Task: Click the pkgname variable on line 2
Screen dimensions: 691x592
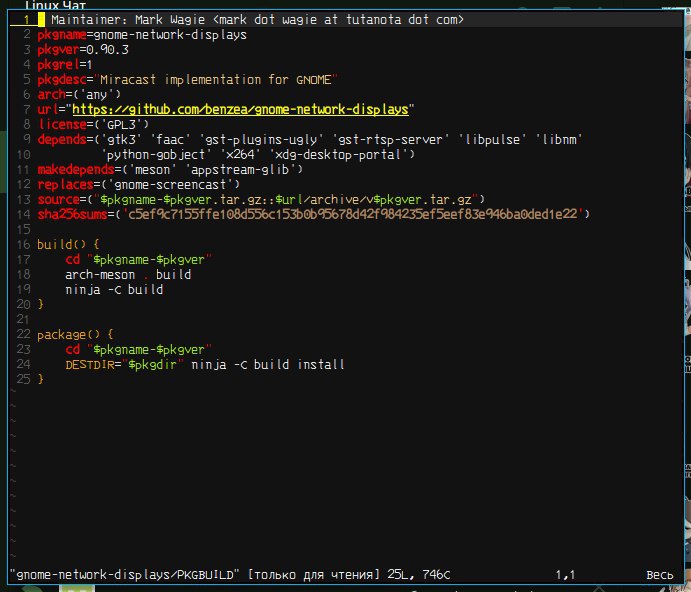Action: coord(62,35)
